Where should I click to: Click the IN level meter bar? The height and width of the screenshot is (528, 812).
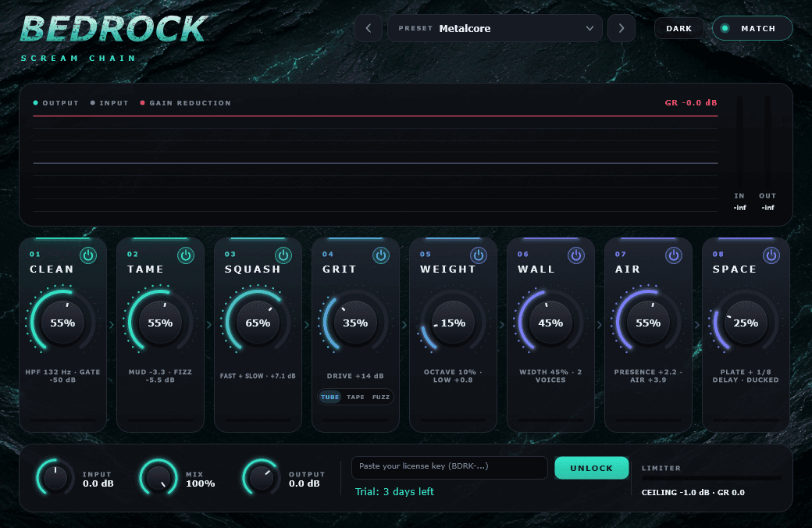[739, 142]
